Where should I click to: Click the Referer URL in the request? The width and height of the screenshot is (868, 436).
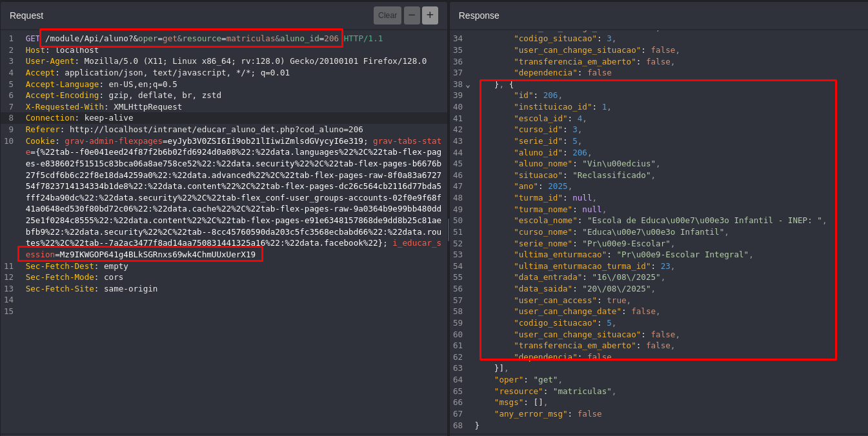tap(216, 130)
